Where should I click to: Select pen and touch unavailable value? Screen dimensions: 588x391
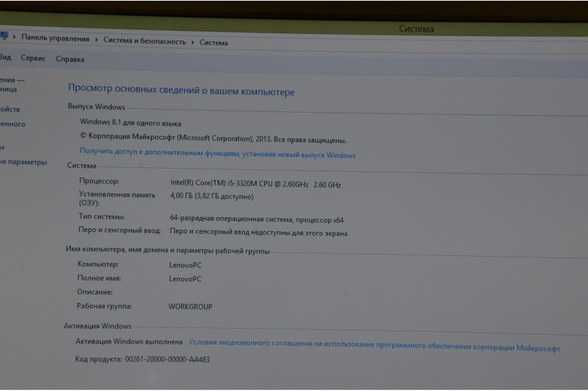(x=259, y=232)
